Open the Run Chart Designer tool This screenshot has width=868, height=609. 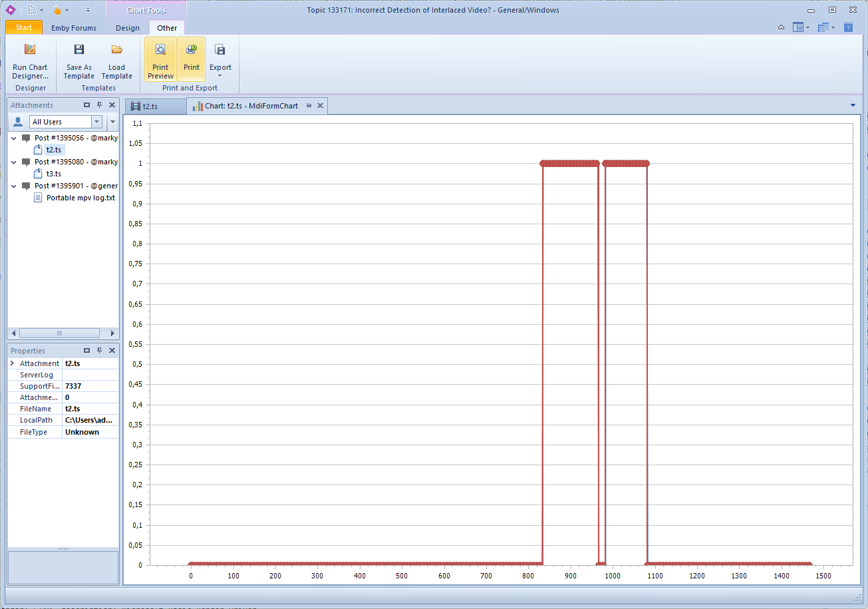(30, 60)
